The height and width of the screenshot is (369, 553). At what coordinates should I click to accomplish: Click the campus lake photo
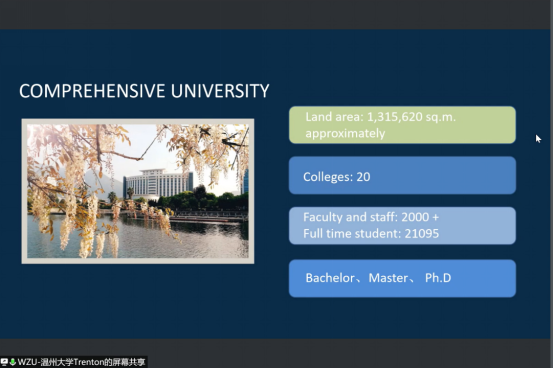click(138, 191)
